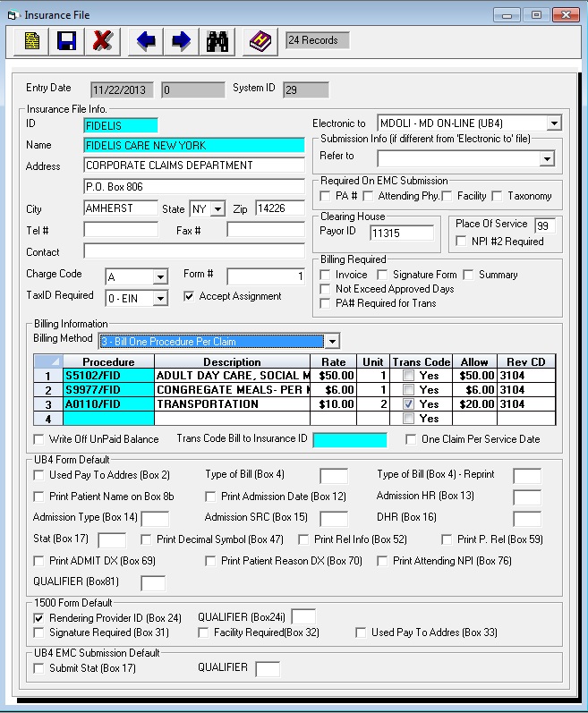Image resolution: width=588 pixels, height=713 pixels.
Task: Enable PA# Required for Trans
Action: 325,303
